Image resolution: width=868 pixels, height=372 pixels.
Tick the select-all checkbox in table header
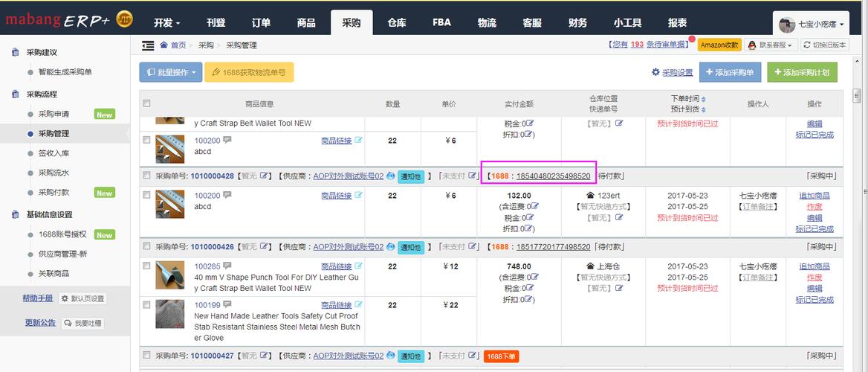146,103
